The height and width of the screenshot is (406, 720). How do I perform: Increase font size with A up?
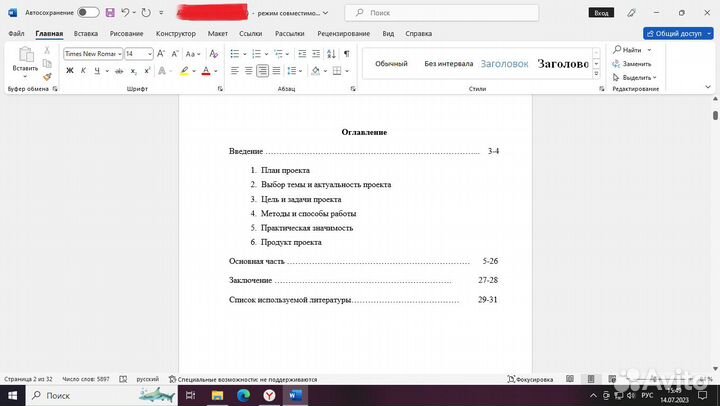161,54
